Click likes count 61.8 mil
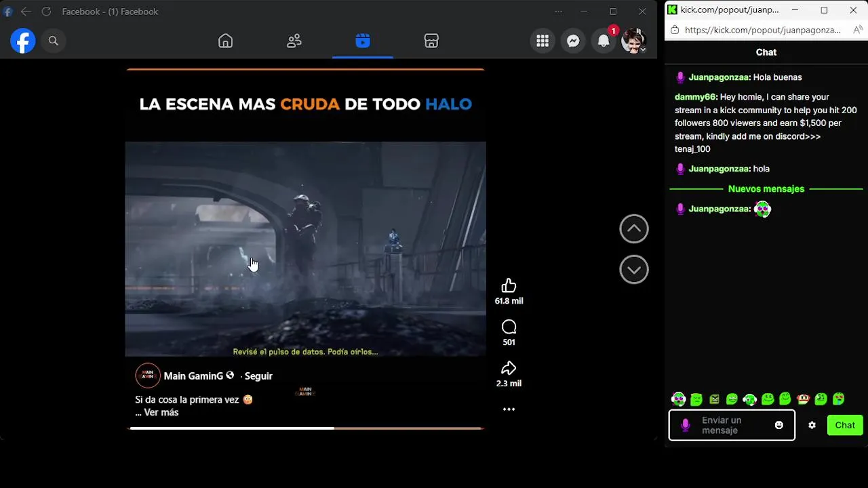868x488 pixels. 509,301
